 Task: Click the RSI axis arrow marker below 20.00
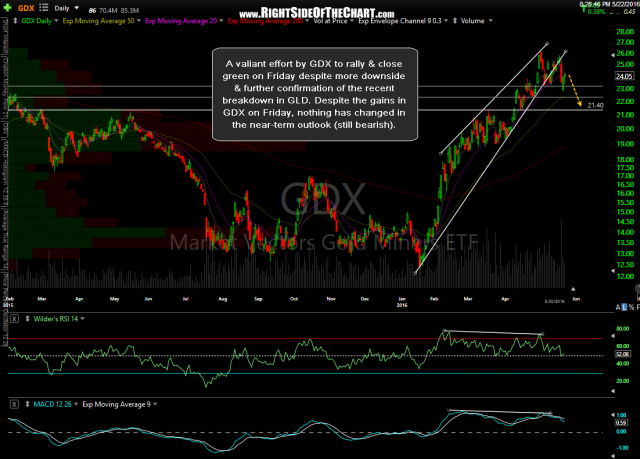click(613, 391)
